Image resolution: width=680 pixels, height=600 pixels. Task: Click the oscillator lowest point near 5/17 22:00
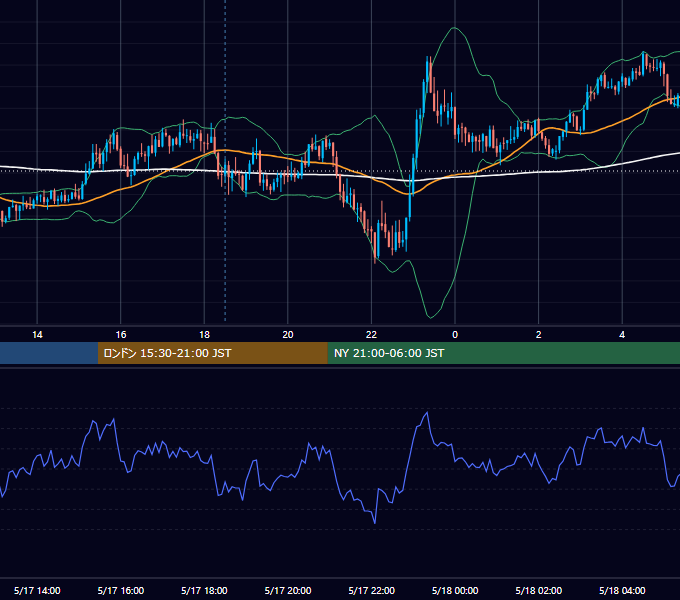pyautogui.click(x=375, y=523)
